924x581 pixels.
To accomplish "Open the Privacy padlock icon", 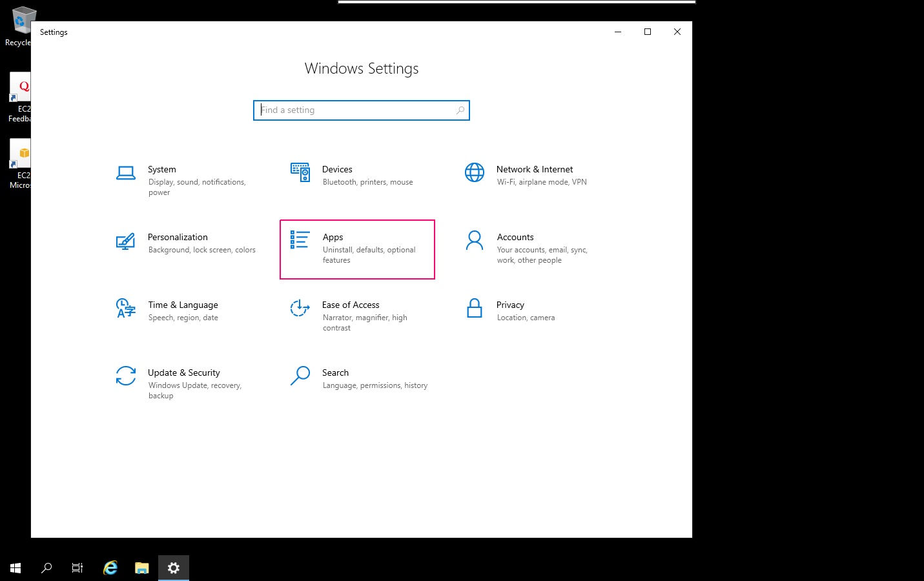I will pos(475,308).
